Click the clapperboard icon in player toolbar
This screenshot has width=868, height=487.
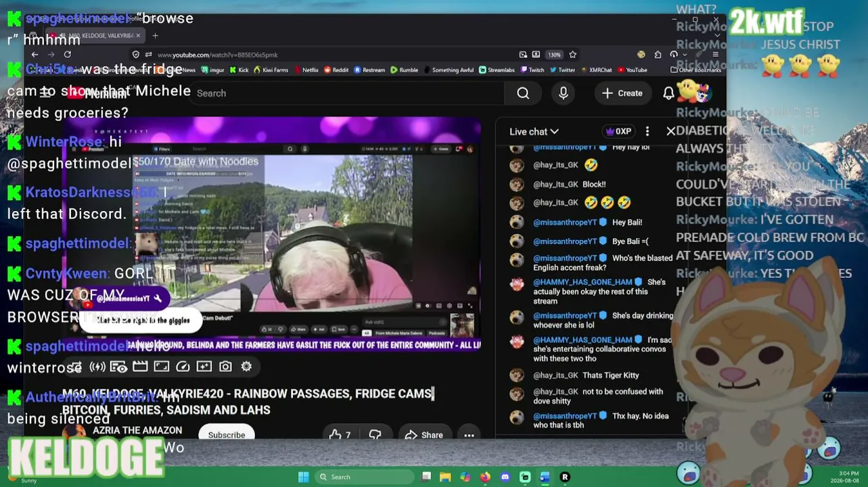click(140, 367)
